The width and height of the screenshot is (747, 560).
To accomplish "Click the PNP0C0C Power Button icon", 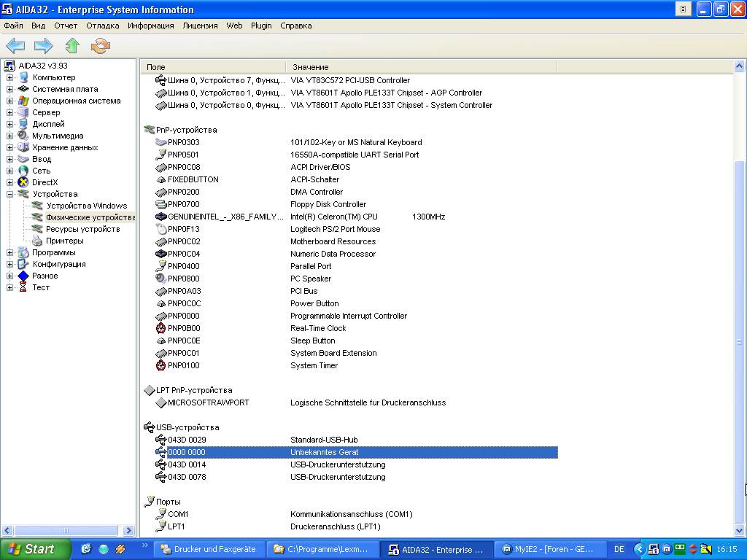I will (x=161, y=303).
